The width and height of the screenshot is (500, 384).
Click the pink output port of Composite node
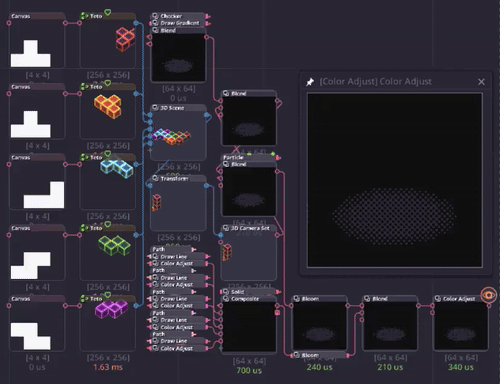click(x=277, y=305)
